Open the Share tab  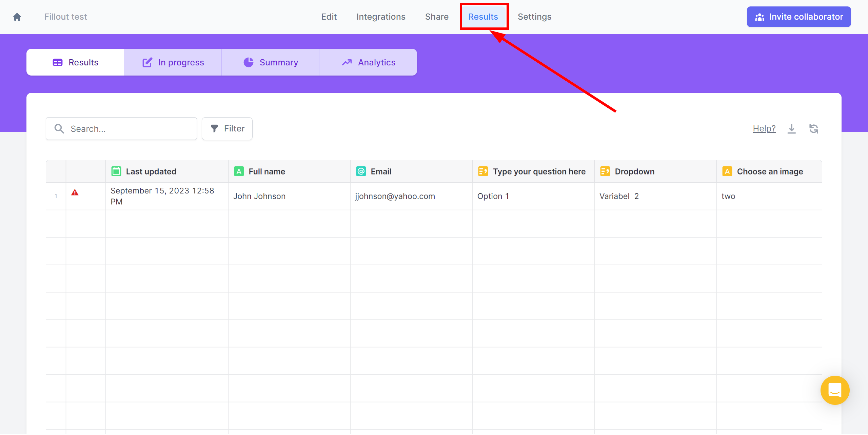(x=437, y=17)
